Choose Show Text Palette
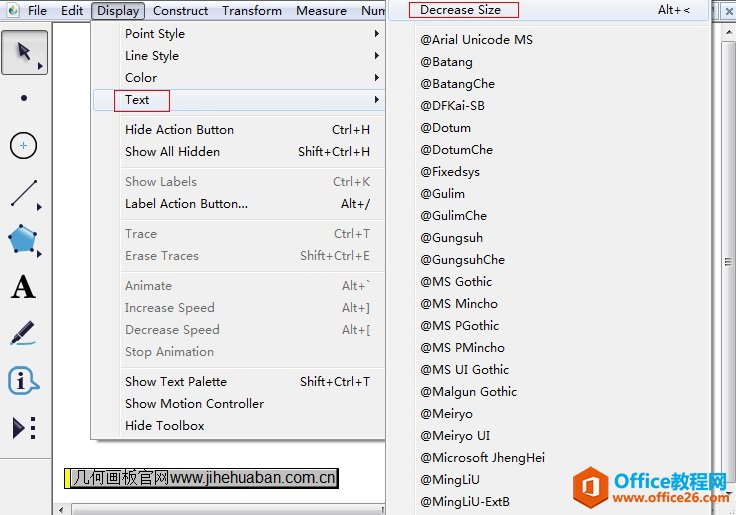 tap(239, 382)
